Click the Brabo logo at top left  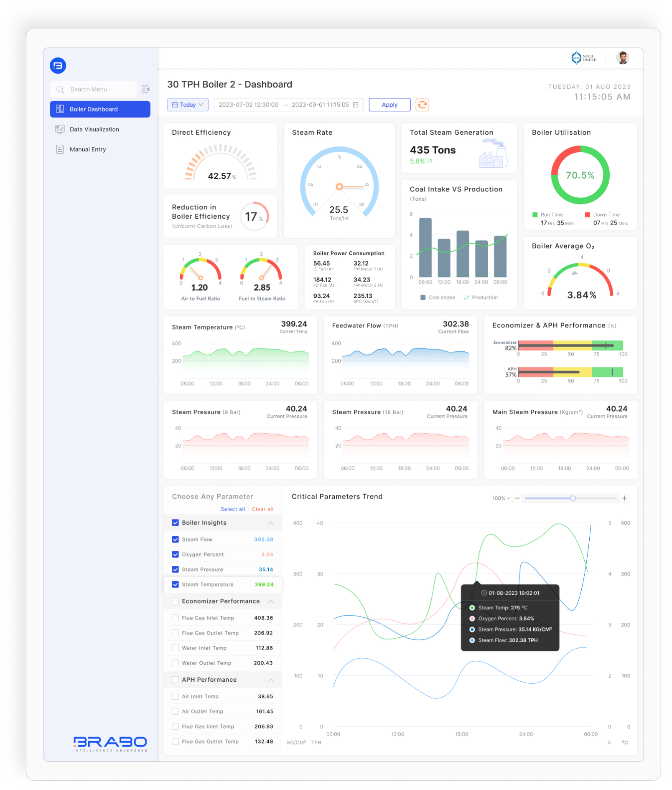point(58,66)
